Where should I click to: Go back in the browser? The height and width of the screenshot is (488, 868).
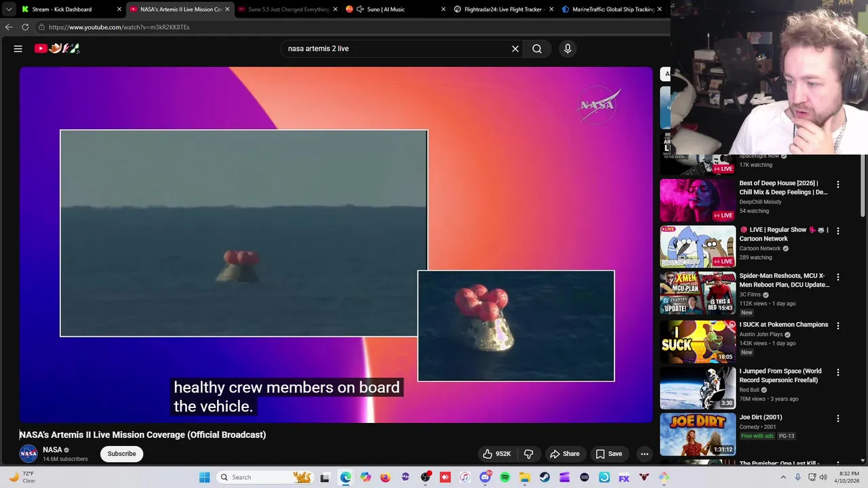coord(9,27)
